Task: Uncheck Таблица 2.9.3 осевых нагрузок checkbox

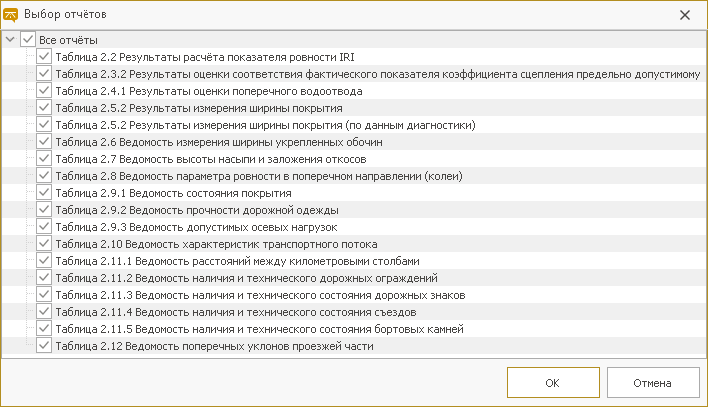Action: pos(44,227)
